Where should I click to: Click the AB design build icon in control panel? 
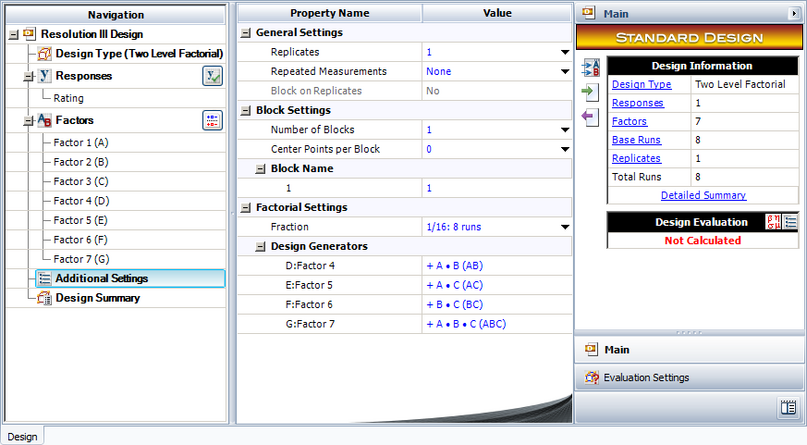click(590, 68)
